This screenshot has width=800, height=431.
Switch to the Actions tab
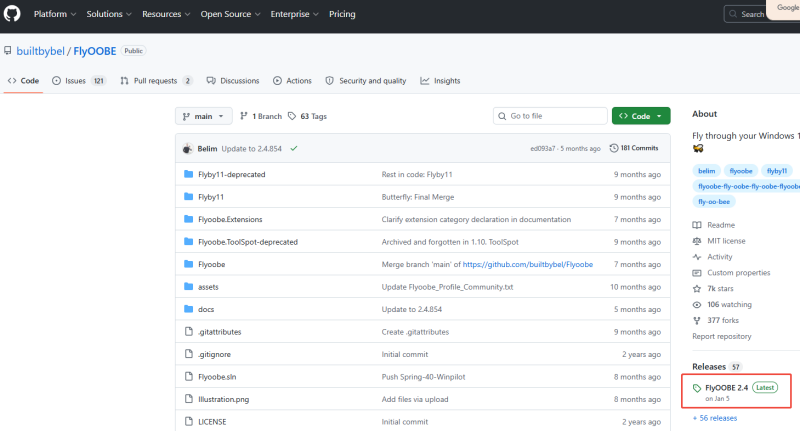(x=292, y=81)
